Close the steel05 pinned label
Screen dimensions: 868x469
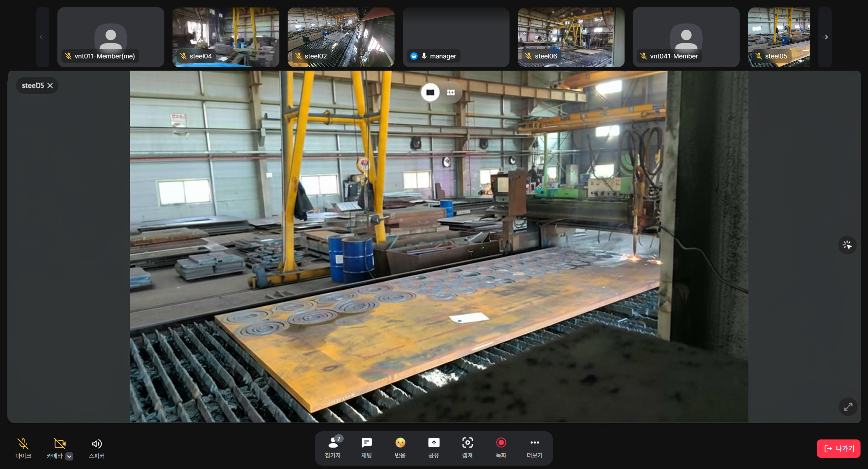[x=50, y=86]
